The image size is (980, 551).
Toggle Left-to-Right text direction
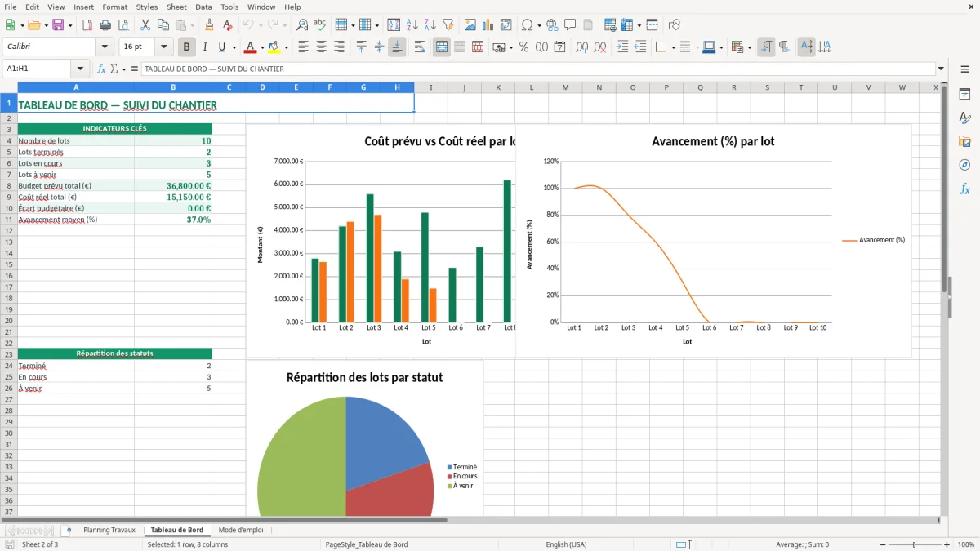click(766, 47)
